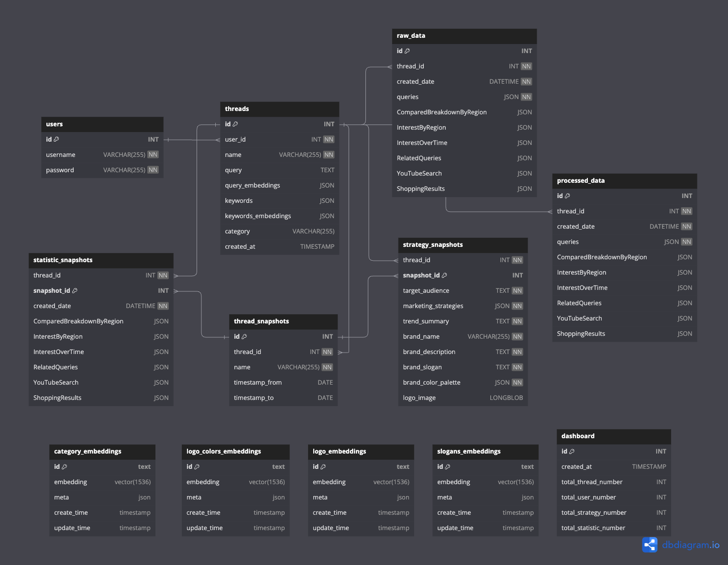Open the dbdiagram.io link text
The width and height of the screenshot is (728, 565).
coord(691,544)
